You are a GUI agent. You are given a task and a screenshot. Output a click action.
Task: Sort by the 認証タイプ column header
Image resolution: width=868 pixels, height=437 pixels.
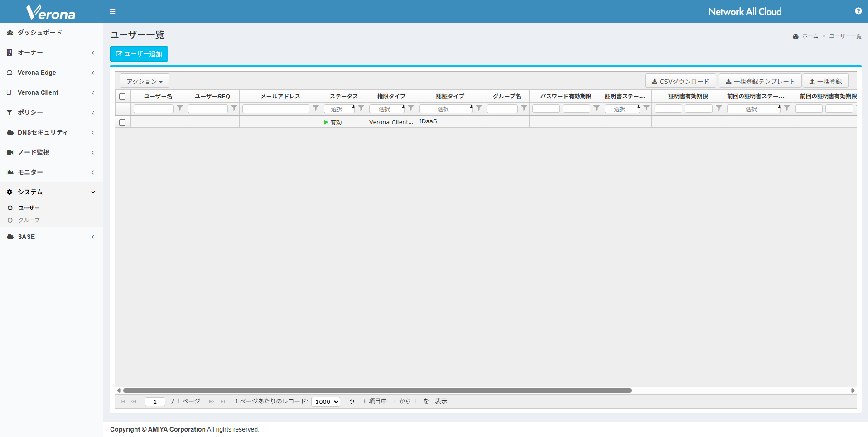(450, 96)
